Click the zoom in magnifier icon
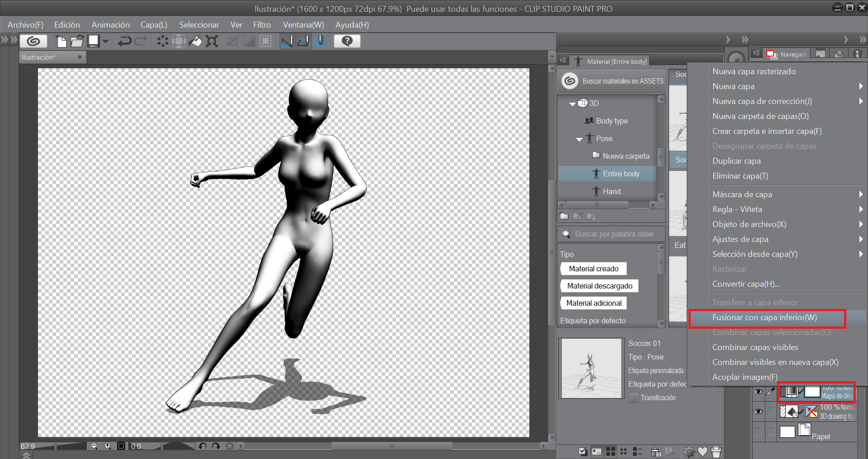The height and width of the screenshot is (459, 868). pyautogui.click(x=108, y=446)
